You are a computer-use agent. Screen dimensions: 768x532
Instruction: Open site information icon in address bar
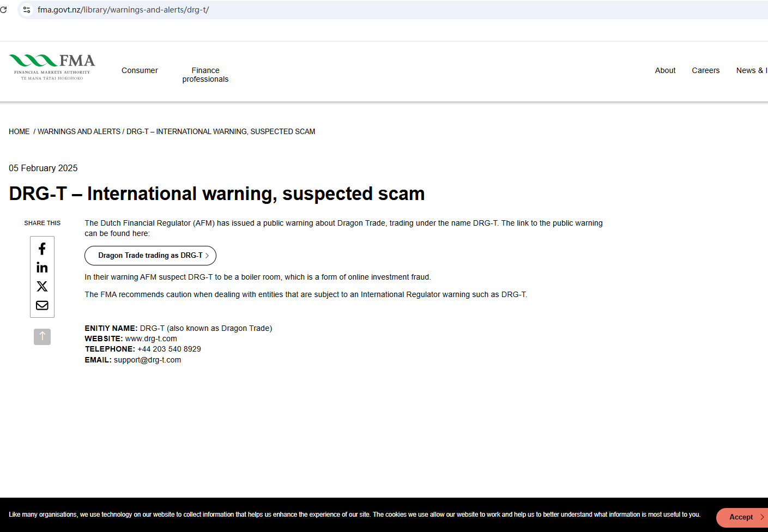click(x=27, y=10)
